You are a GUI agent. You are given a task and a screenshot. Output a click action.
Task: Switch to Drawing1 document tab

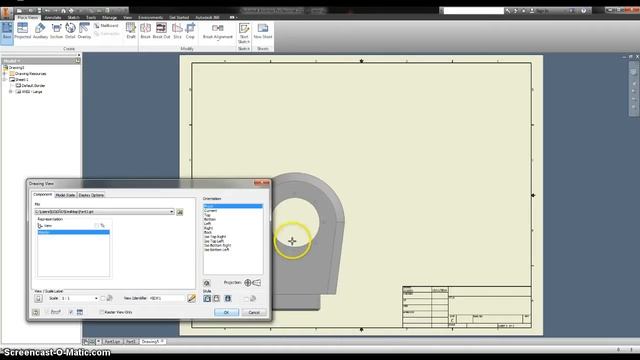pyautogui.click(x=152, y=342)
